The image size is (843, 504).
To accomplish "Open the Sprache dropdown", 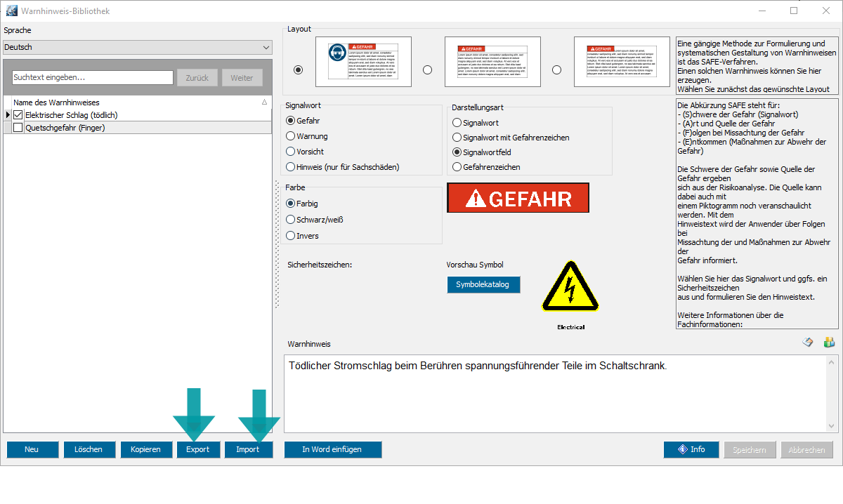I will 138,48.
